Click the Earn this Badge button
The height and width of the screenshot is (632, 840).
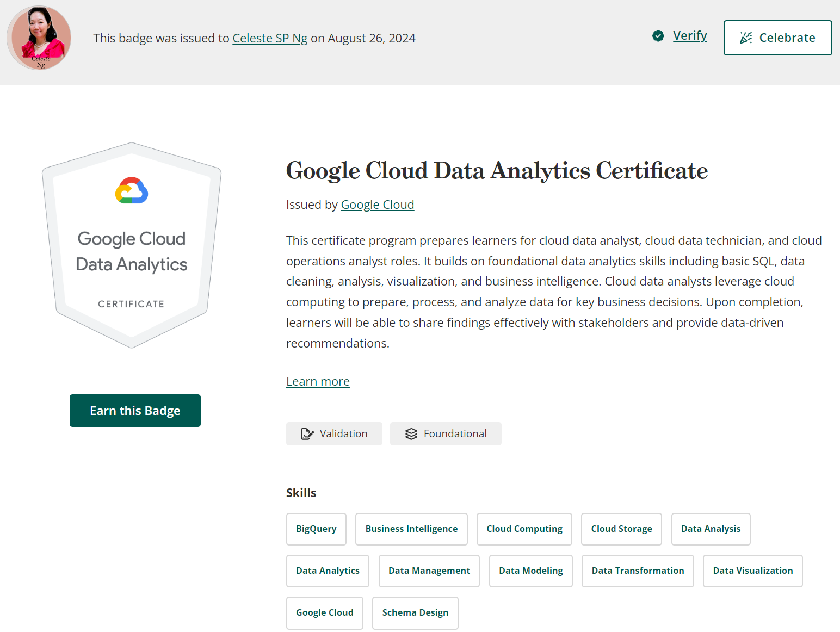(135, 411)
